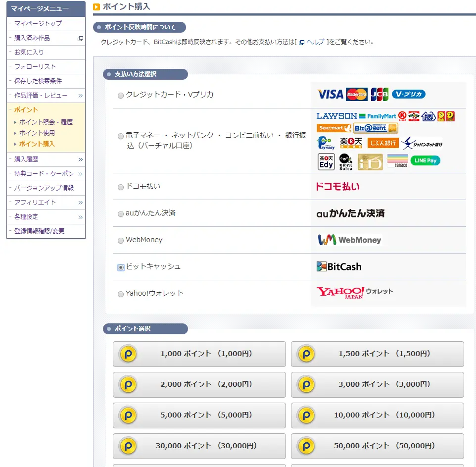The image size is (476, 467).
Task: Click the じぶん銀行 logo
Action: pos(383,143)
